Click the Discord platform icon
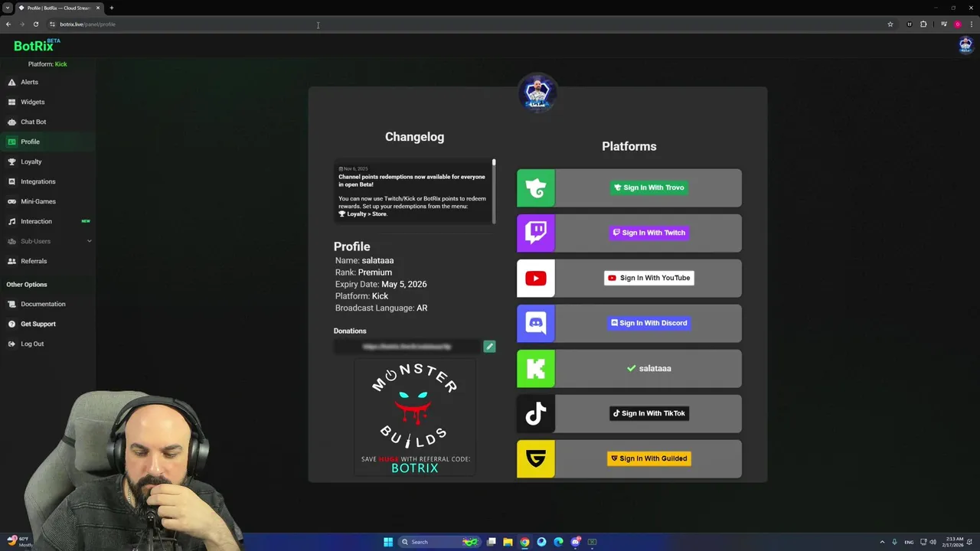 536,323
